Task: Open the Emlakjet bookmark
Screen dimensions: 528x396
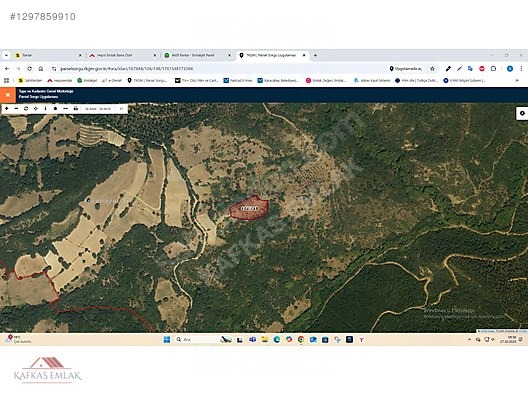Action: pos(87,80)
